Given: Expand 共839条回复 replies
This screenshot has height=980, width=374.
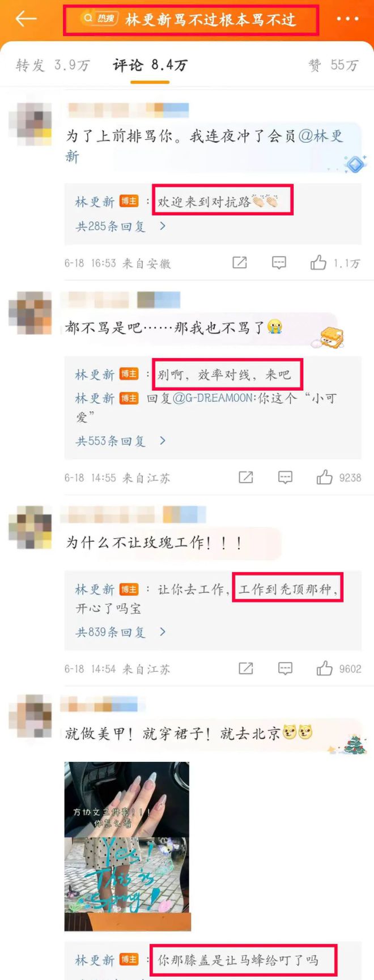Looking at the screenshot, I should click(121, 632).
